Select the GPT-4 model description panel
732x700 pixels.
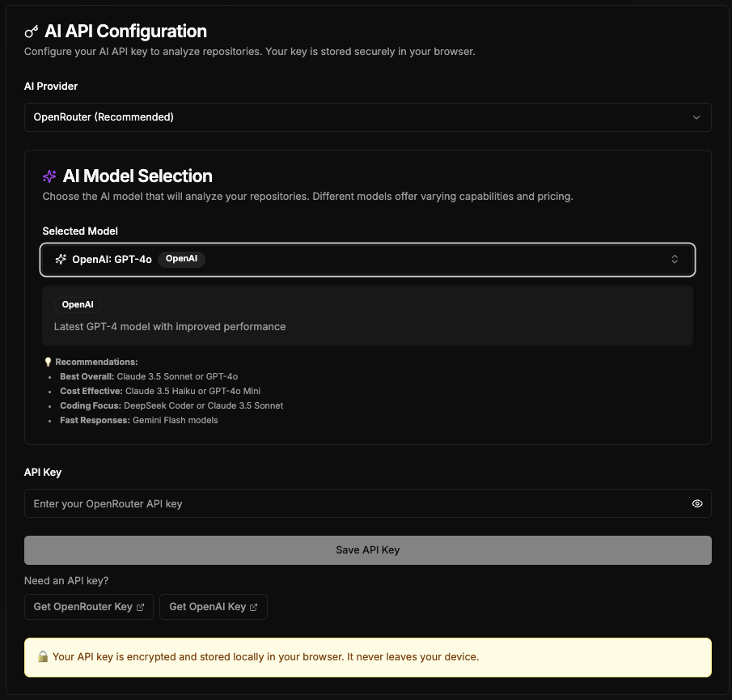(x=366, y=316)
